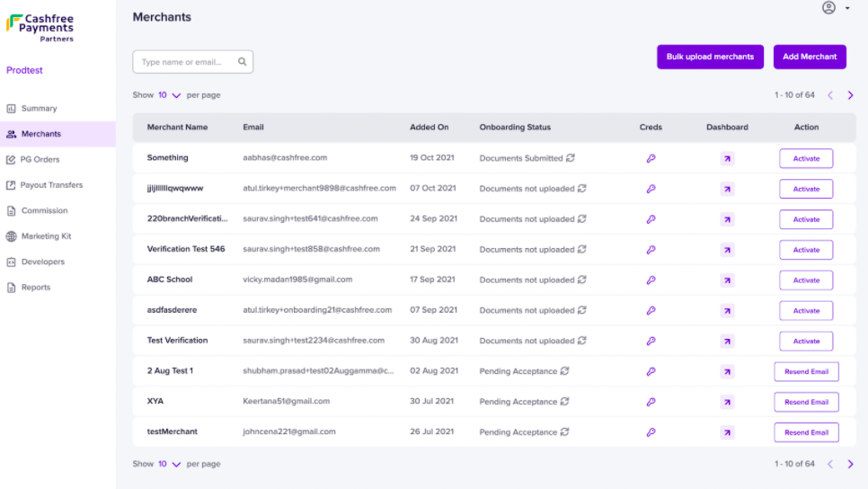Resend Email to XYA merchant
Viewport: 868px width, 489px height.
(806, 402)
